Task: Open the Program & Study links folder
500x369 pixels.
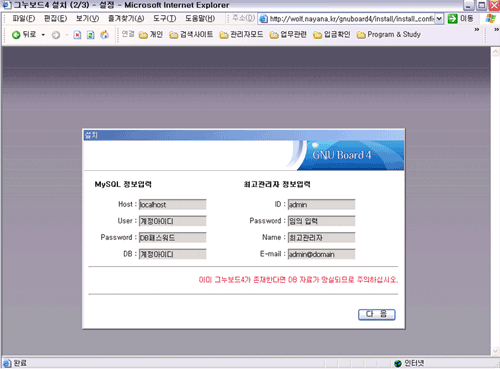Action: 388,35
